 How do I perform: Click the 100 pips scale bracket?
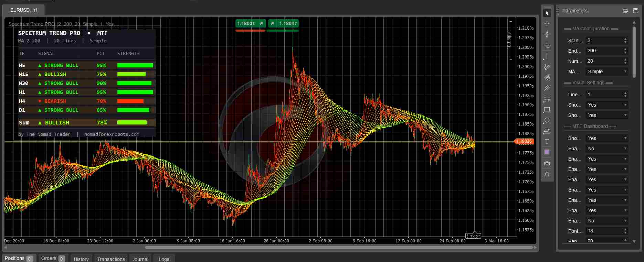pyautogui.click(x=510, y=41)
